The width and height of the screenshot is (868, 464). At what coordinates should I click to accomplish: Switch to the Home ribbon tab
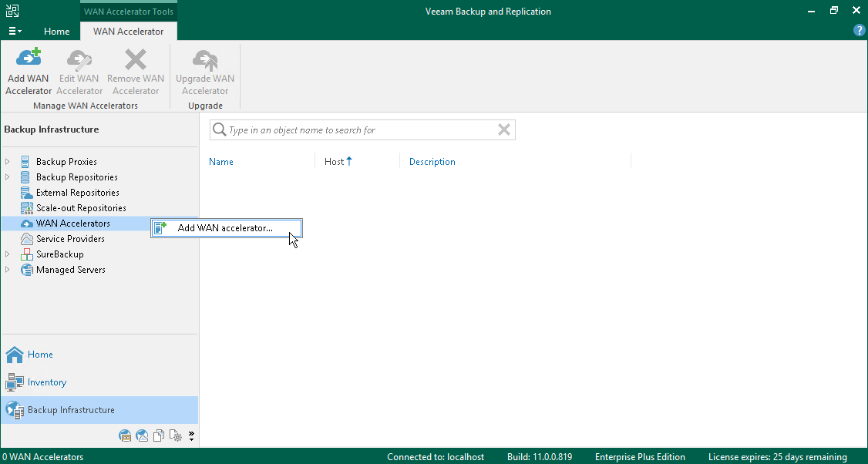click(x=56, y=32)
